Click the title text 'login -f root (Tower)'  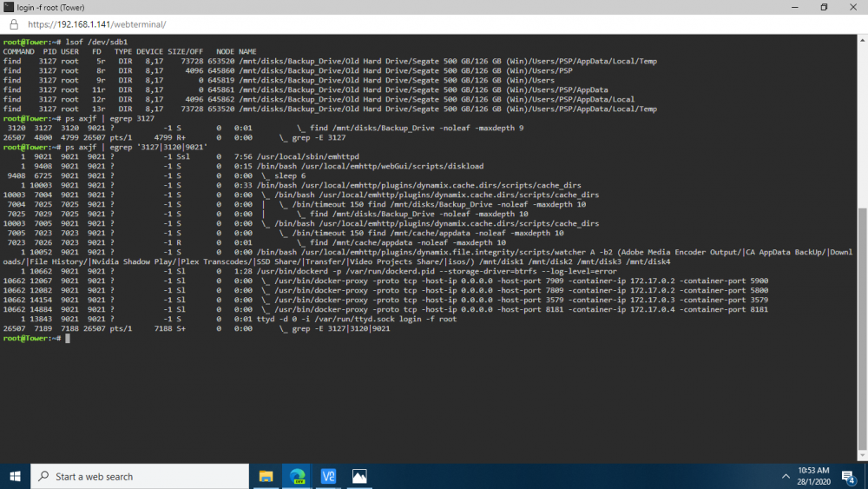tap(50, 7)
